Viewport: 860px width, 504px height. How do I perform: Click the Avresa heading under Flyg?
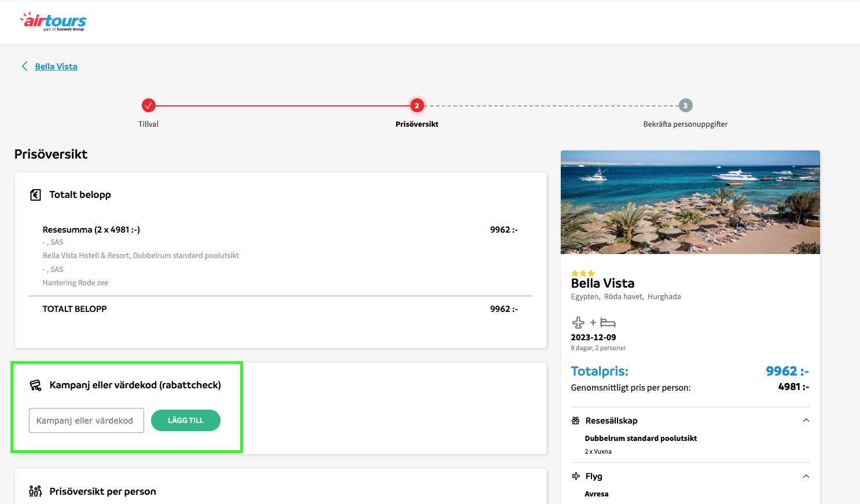click(x=596, y=494)
